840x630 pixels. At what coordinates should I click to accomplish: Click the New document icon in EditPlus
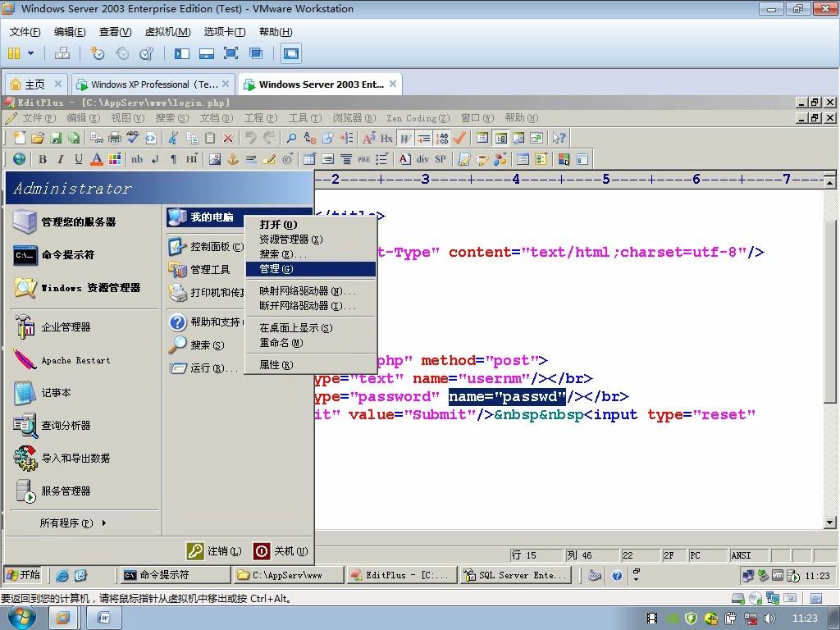pyautogui.click(x=20, y=138)
